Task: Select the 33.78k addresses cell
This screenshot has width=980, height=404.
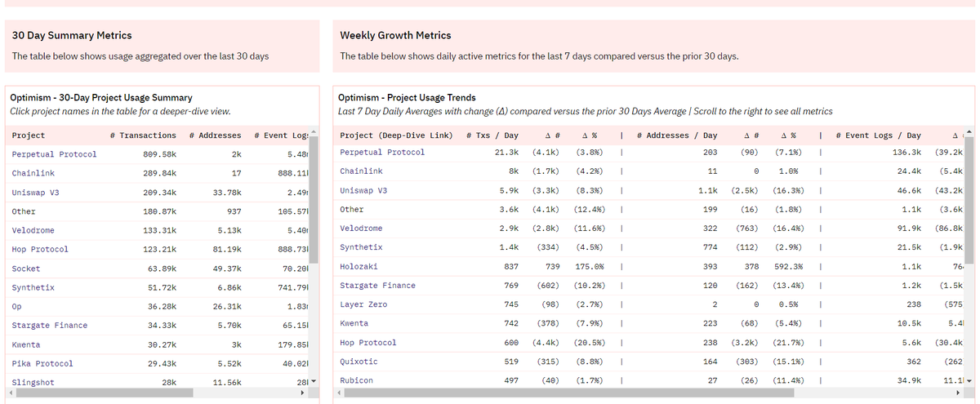Action: click(x=226, y=193)
